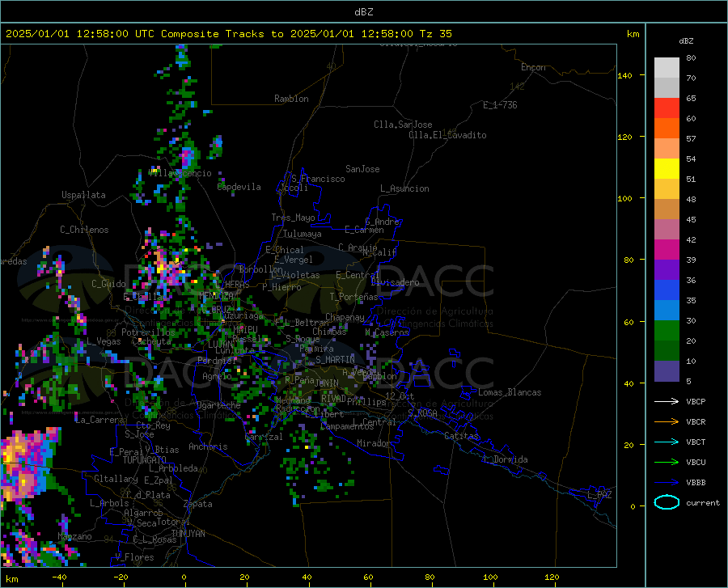Click the VBCR legend label
This screenshot has height=588, width=728.
pyautogui.click(x=696, y=422)
